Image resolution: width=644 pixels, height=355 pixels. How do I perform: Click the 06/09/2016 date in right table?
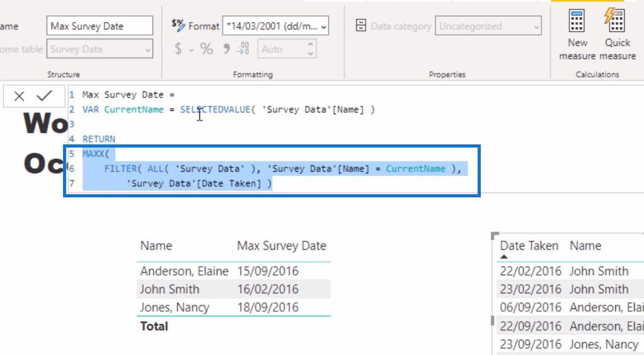531,307
